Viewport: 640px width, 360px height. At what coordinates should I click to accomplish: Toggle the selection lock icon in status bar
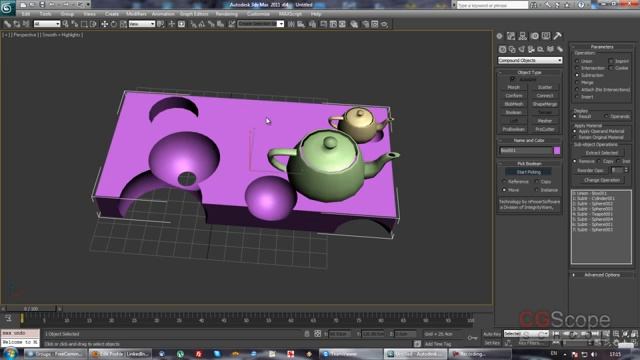pos(307,334)
